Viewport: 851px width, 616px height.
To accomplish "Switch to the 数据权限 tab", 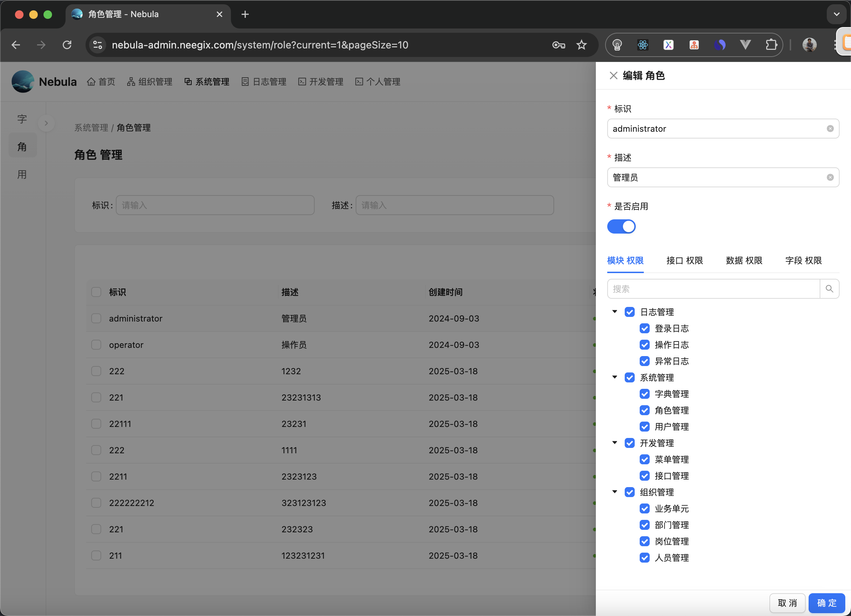I will 744,261.
